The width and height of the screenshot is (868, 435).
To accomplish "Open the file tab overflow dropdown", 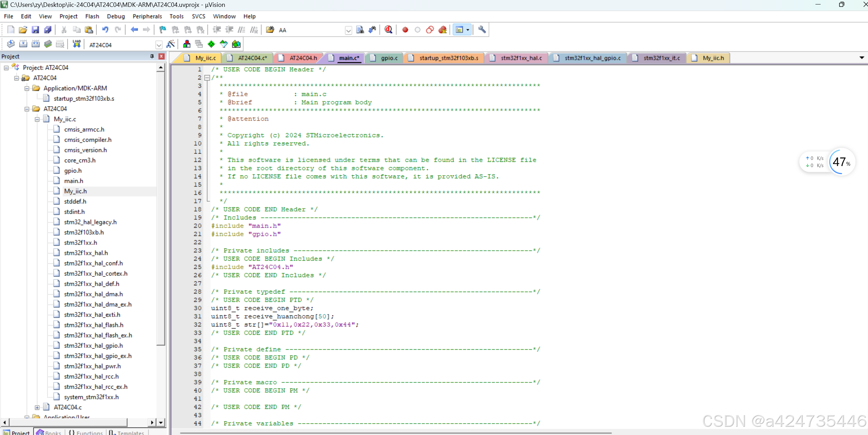I will click(862, 57).
